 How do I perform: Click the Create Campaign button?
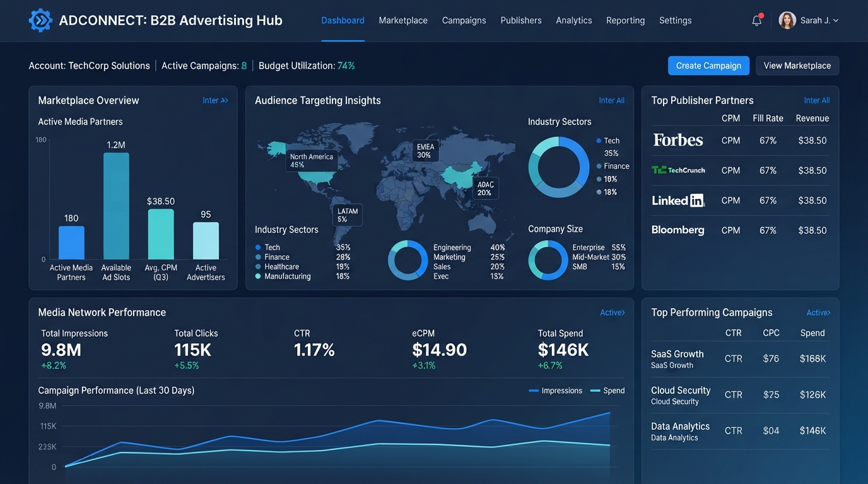point(708,66)
